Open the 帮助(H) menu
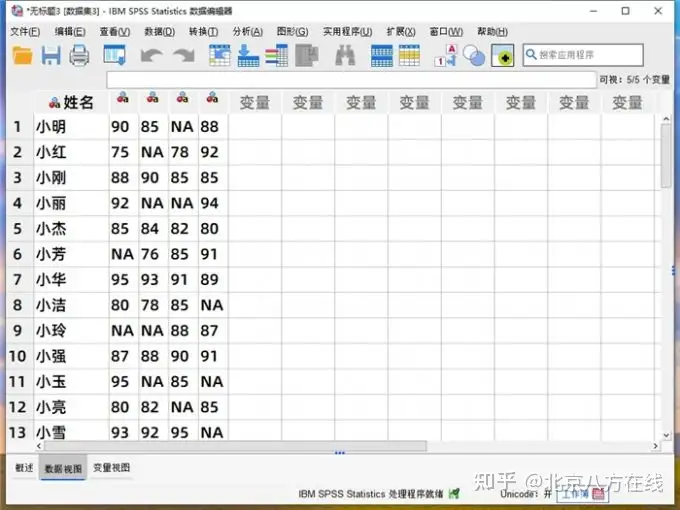680x510 pixels. [492, 32]
